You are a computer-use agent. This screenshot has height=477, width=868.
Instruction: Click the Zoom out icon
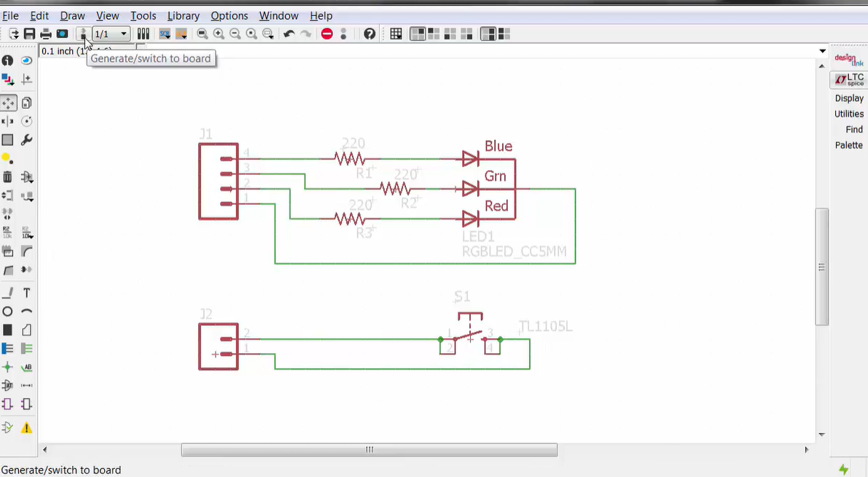235,34
